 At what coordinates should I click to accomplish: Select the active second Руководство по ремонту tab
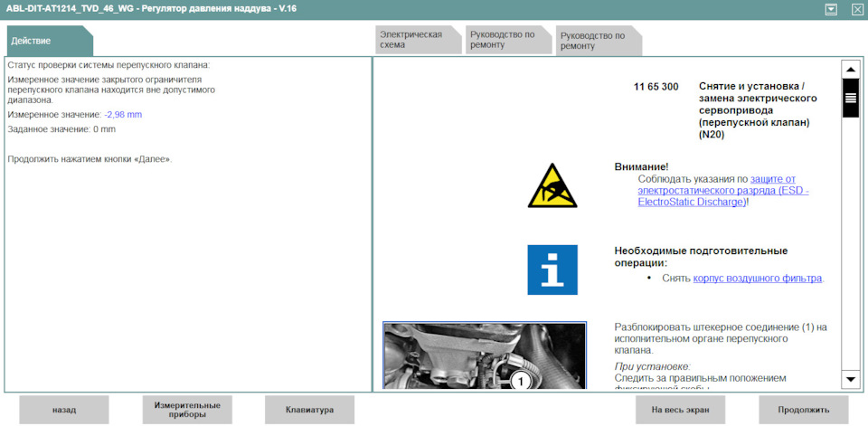point(599,41)
